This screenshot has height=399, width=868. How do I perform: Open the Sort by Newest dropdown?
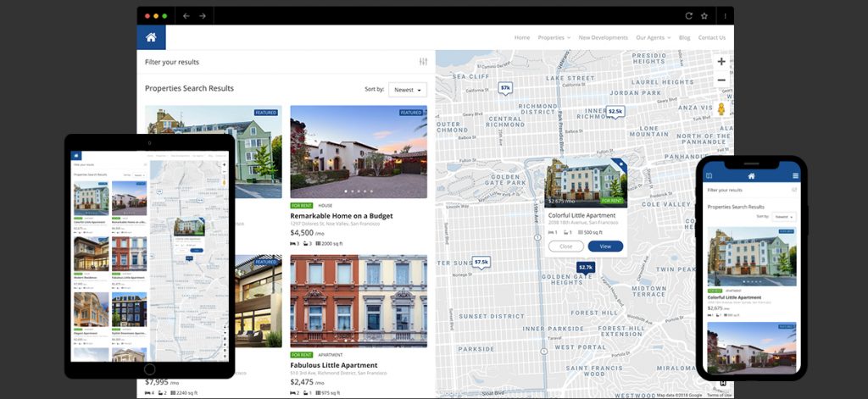408,90
